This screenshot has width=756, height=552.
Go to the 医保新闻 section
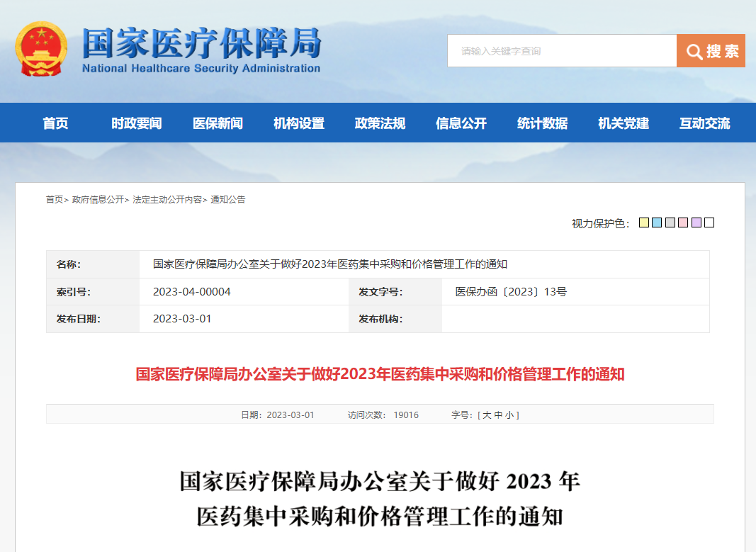click(x=218, y=123)
